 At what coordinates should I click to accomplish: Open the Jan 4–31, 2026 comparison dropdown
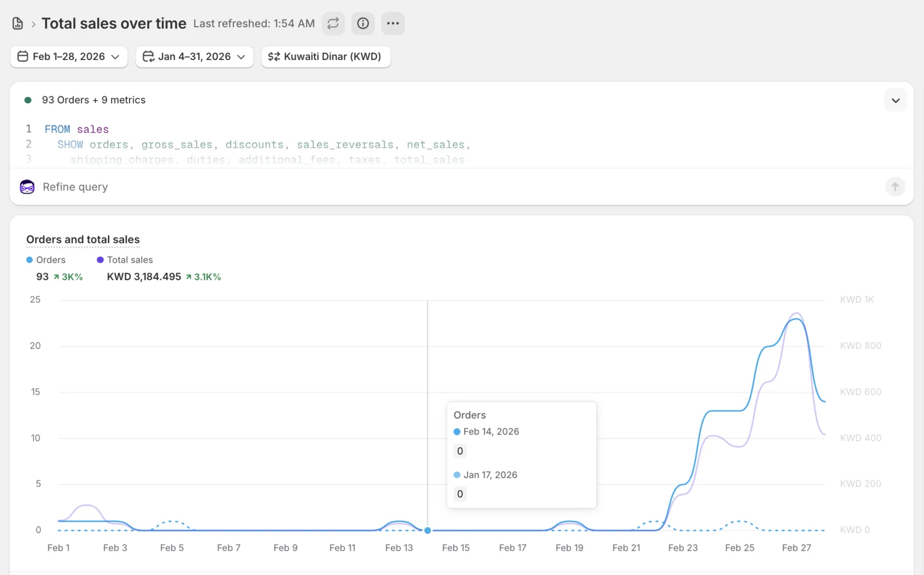point(195,57)
